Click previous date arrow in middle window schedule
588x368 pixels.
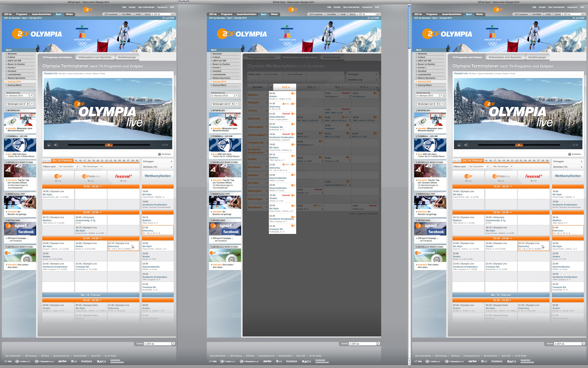271,87
